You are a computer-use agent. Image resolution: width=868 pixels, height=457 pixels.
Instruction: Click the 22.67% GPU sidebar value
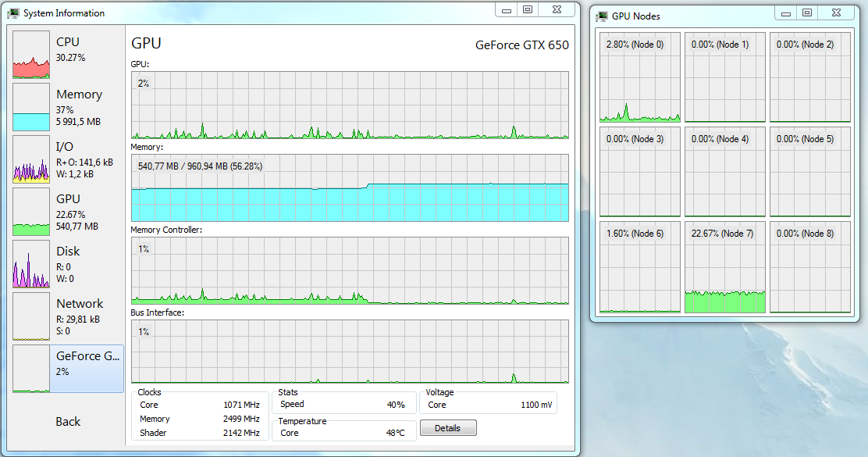[x=70, y=215]
